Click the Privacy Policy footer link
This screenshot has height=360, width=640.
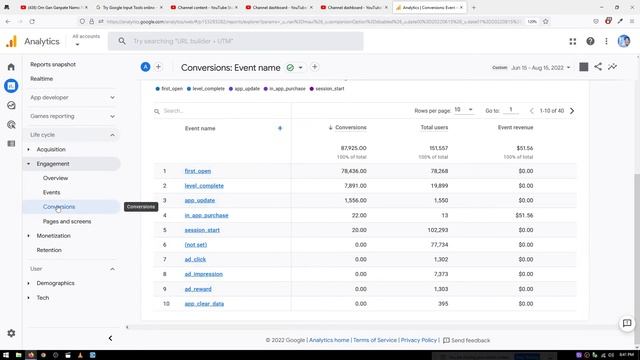click(x=418, y=340)
